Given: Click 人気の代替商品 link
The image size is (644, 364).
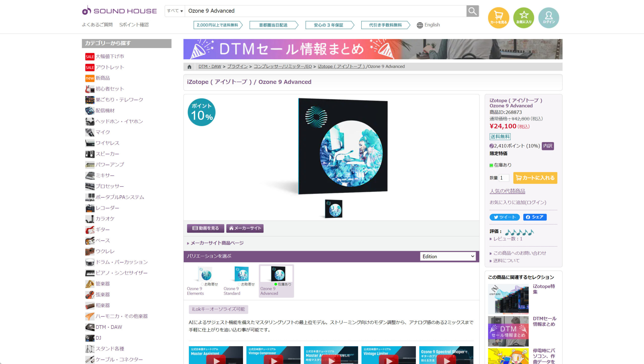Looking at the screenshot, I should [x=507, y=191].
